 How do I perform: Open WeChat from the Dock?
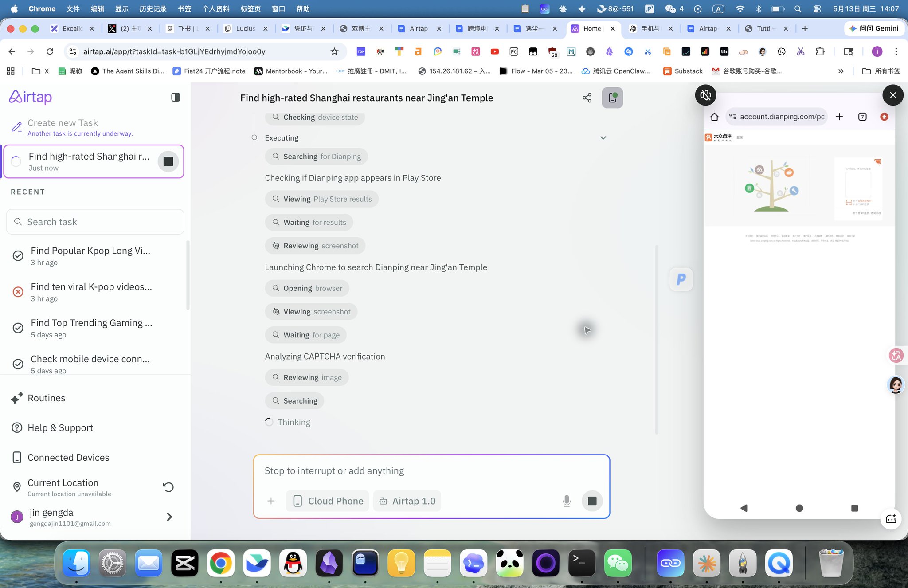click(x=618, y=563)
